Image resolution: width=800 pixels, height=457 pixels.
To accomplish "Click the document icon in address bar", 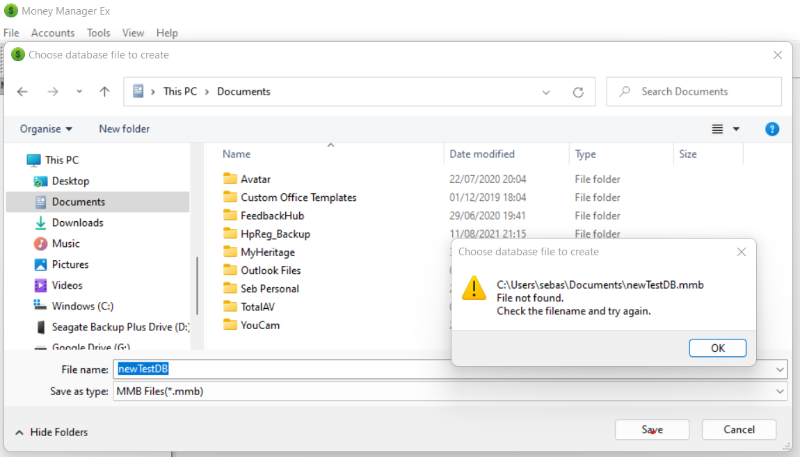I will coord(138,91).
